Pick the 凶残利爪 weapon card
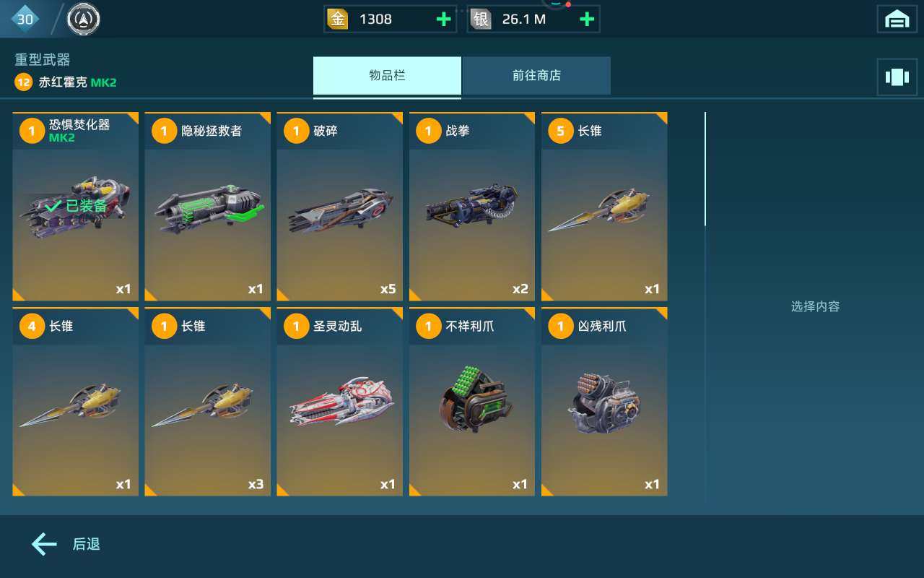 point(604,402)
